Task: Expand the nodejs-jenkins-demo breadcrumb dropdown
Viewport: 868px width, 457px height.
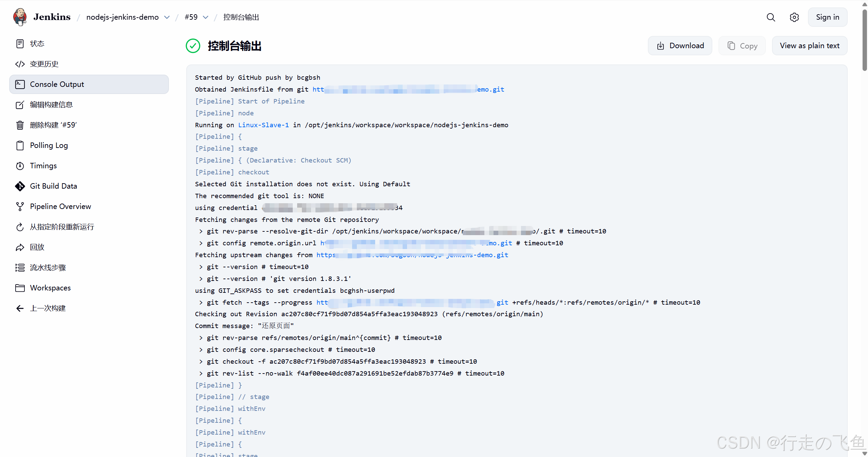Action: click(167, 17)
